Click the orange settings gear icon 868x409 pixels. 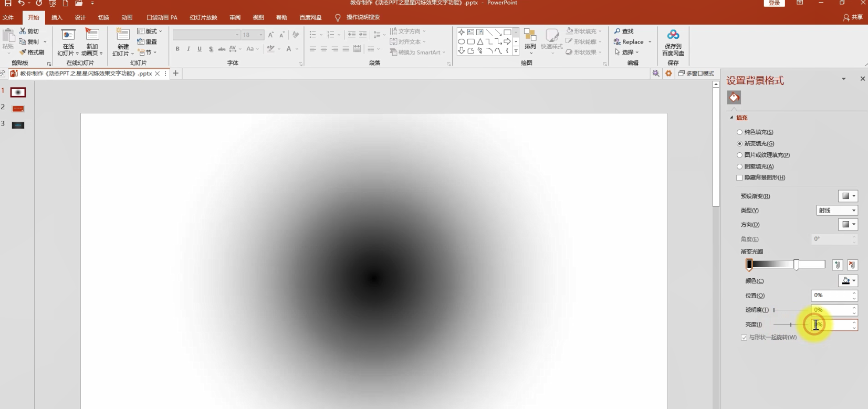click(668, 74)
